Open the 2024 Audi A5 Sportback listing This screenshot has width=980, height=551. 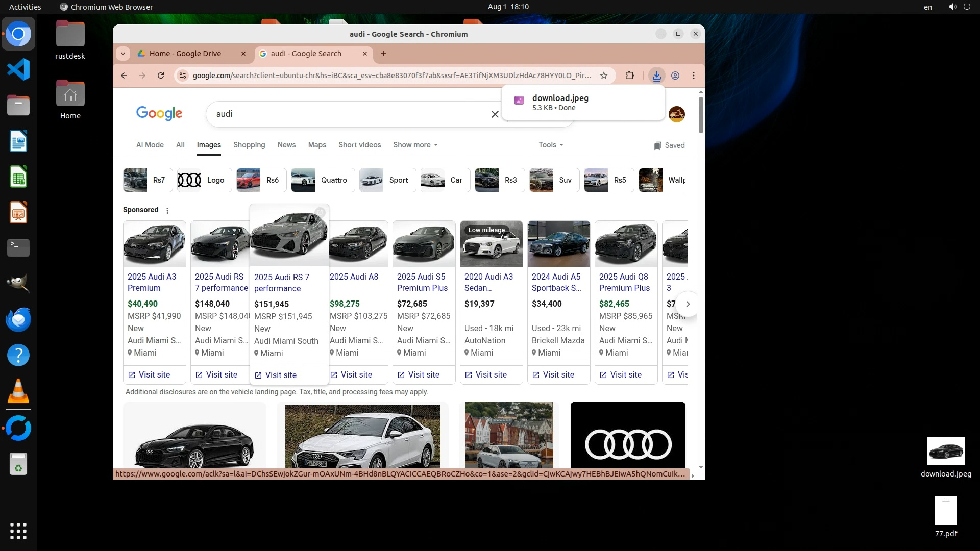point(556,282)
